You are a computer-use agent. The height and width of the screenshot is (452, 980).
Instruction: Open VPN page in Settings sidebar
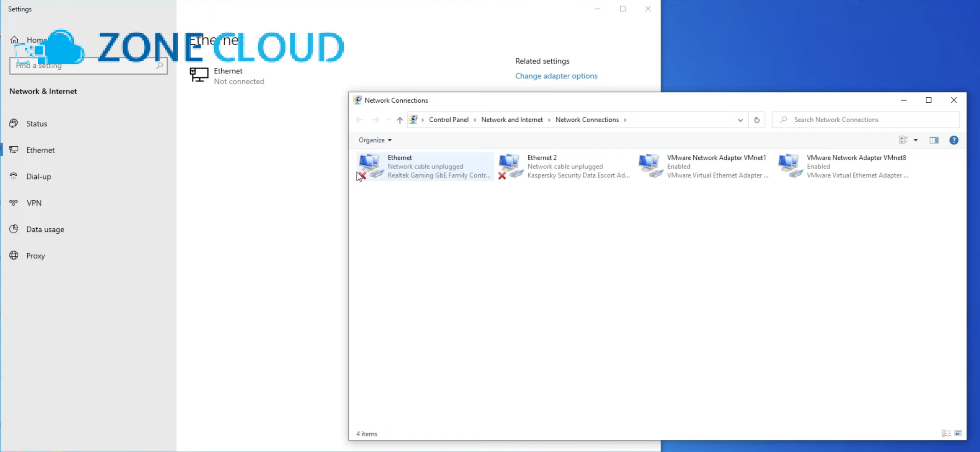tap(88, 203)
